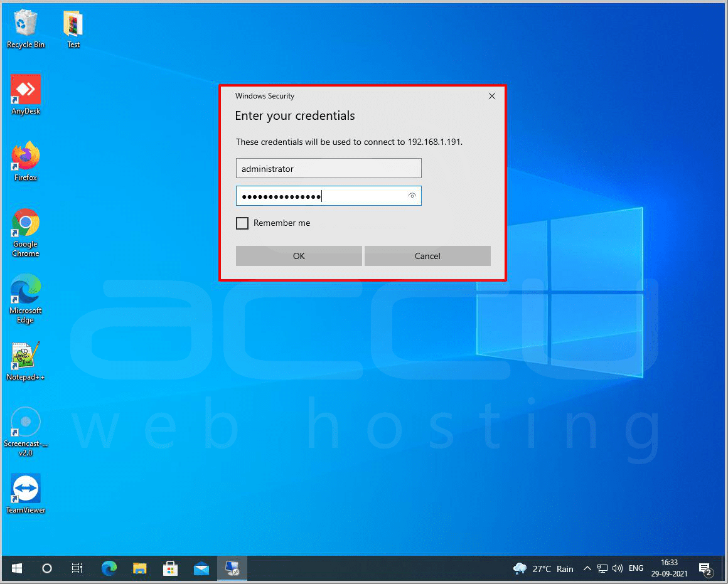The width and height of the screenshot is (728, 584).
Task: Open Screencast v2.0 desktop shortcut
Action: pos(26,432)
